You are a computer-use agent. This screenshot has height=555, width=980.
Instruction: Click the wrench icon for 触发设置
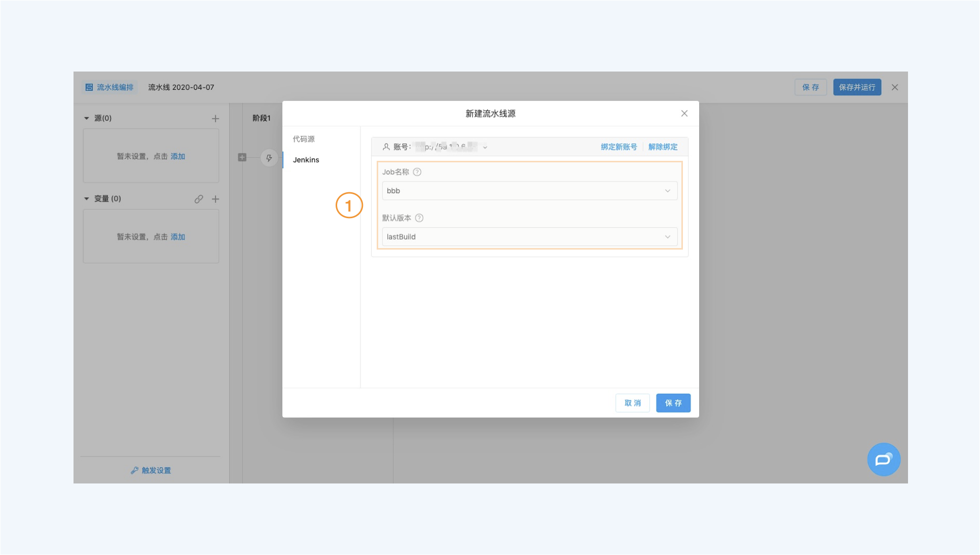click(134, 470)
